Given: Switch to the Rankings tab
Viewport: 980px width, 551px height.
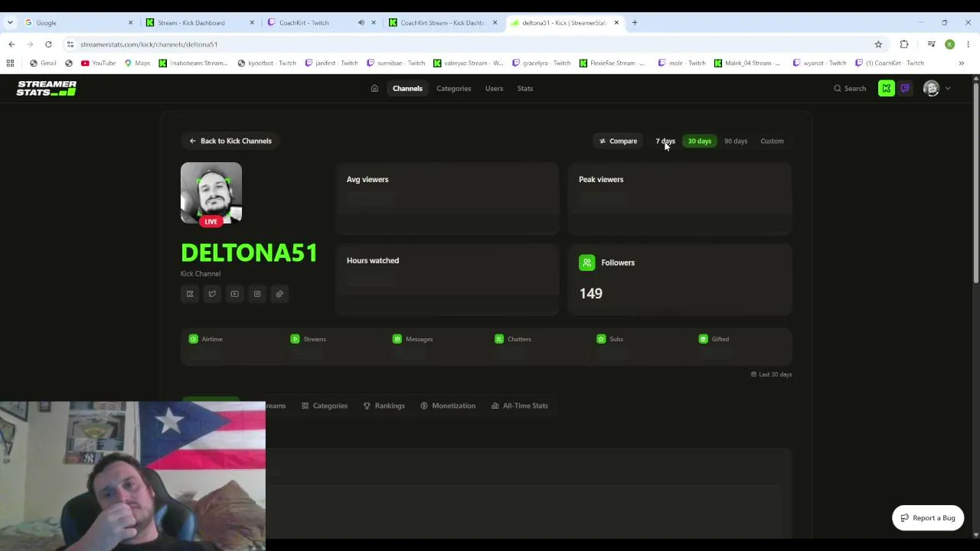Looking at the screenshot, I should (384, 406).
